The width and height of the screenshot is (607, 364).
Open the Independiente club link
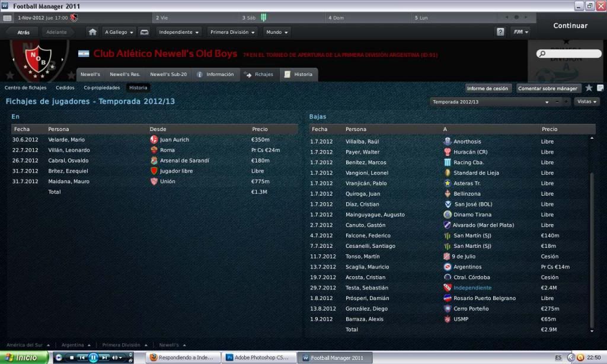tap(472, 288)
